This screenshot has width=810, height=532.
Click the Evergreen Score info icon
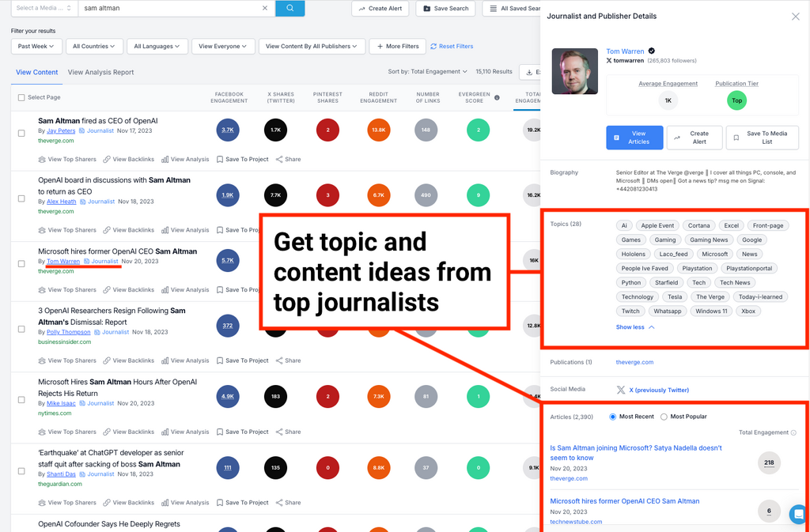coord(497,98)
